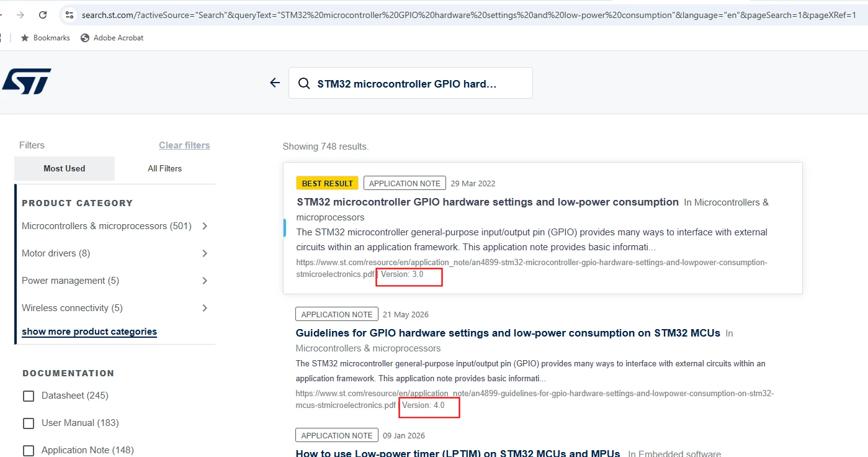Click the ST logo
The height and width of the screenshot is (457, 868).
point(27,81)
